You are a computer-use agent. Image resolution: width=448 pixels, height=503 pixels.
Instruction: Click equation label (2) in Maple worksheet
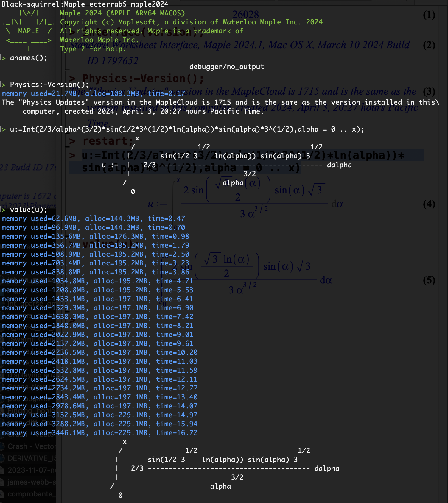pyautogui.click(x=429, y=45)
